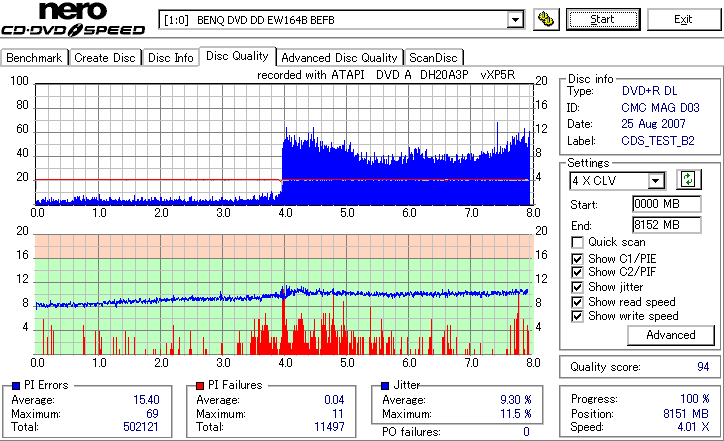This screenshot has width=724, height=441.
Task: Click PI Failures total 11497
Action: coord(329,427)
